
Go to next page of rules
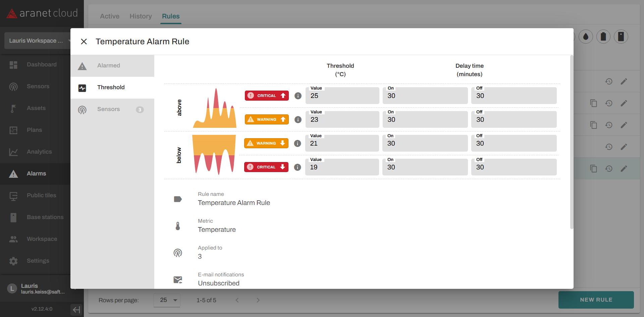tap(258, 300)
